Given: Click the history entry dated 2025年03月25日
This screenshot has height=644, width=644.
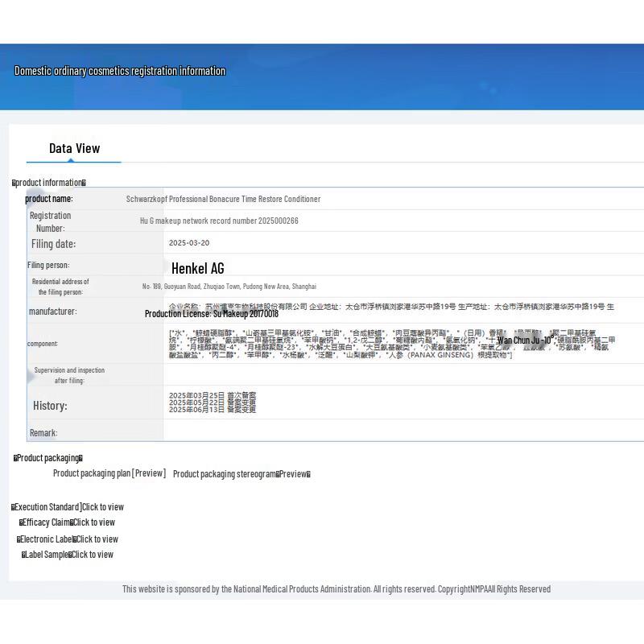Looking at the screenshot, I should pos(213,395).
